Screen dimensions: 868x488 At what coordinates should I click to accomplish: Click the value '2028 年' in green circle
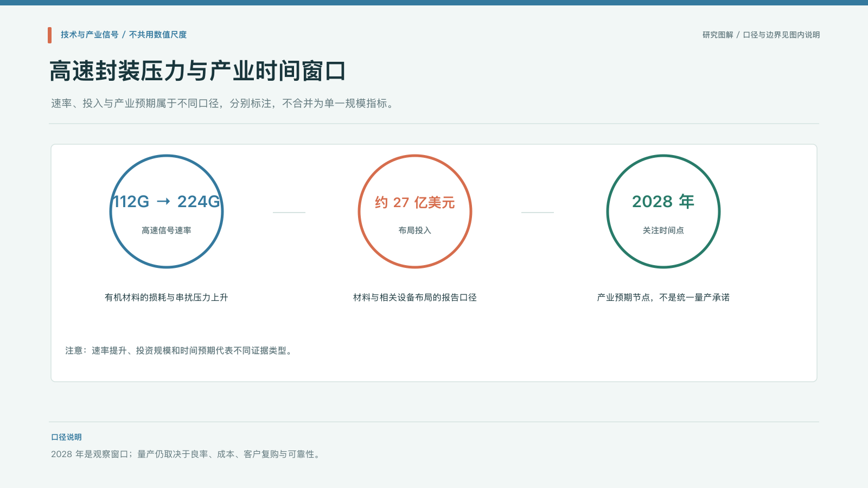(663, 202)
